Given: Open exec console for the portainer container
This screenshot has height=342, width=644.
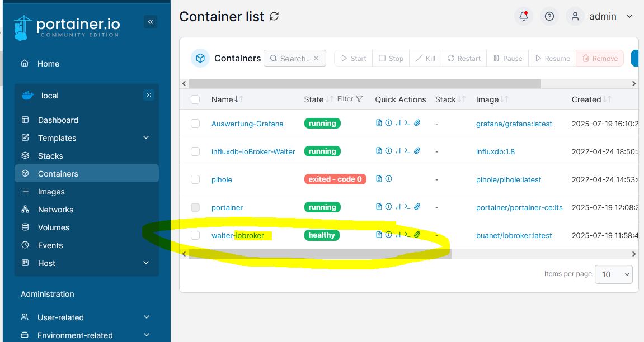Looking at the screenshot, I should point(407,206).
